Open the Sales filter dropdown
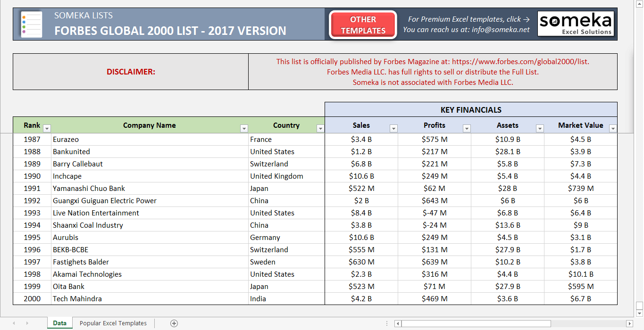644x330 pixels. pyautogui.click(x=393, y=128)
